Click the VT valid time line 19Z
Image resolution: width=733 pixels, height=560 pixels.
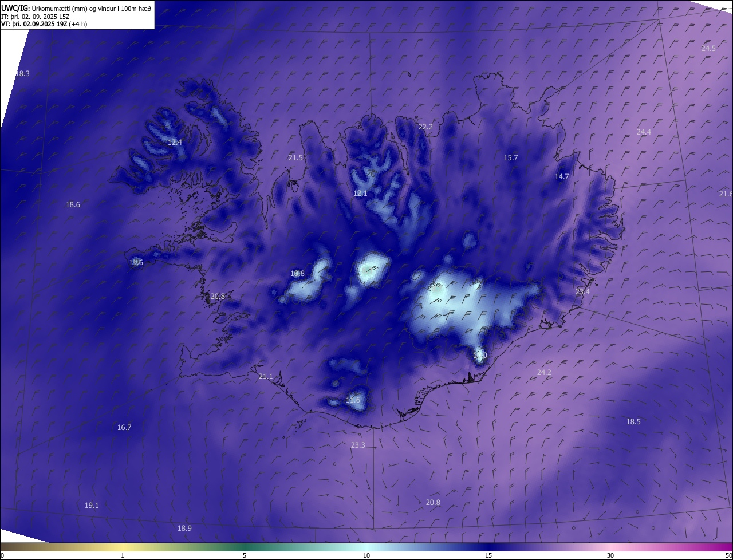tap(44, 24)
